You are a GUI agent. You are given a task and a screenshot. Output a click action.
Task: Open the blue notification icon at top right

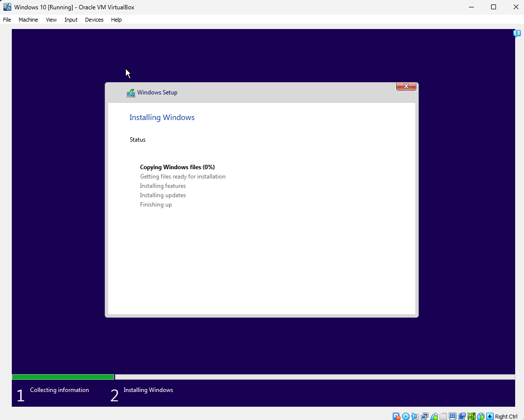click(517, 33)
